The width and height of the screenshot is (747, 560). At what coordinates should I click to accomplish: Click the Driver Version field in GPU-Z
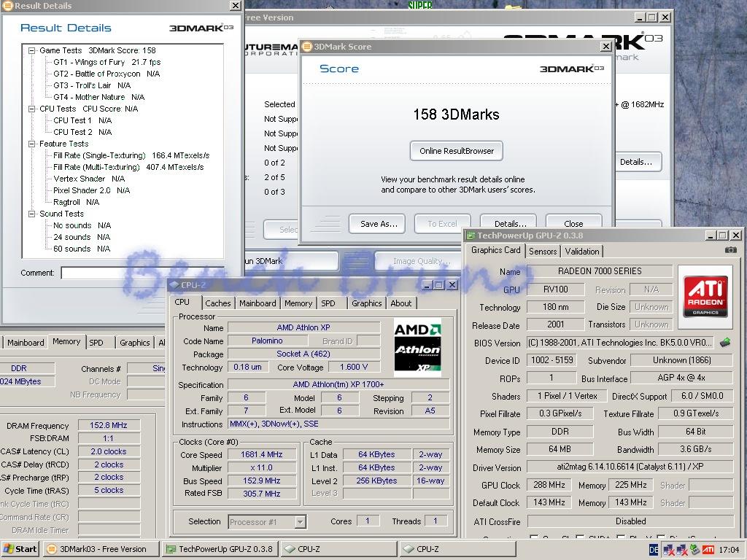(630, 467)
